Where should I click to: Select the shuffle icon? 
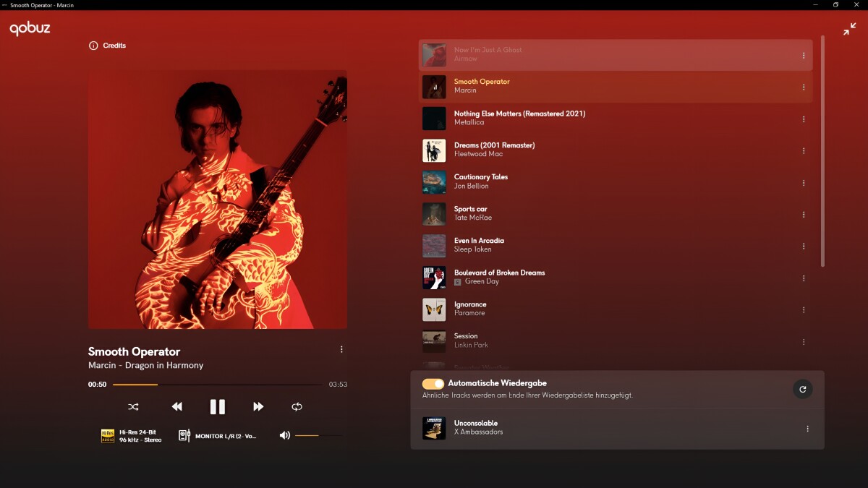[x=133, y=406]
